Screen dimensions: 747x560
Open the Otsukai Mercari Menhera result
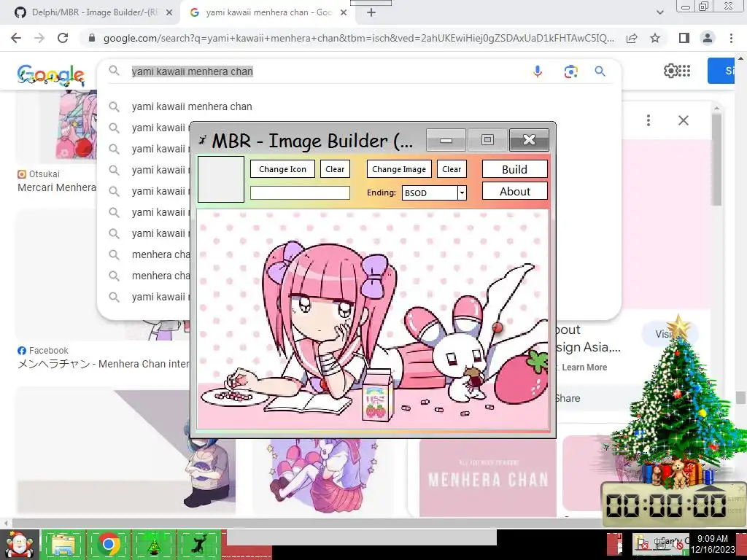[57, 187]
